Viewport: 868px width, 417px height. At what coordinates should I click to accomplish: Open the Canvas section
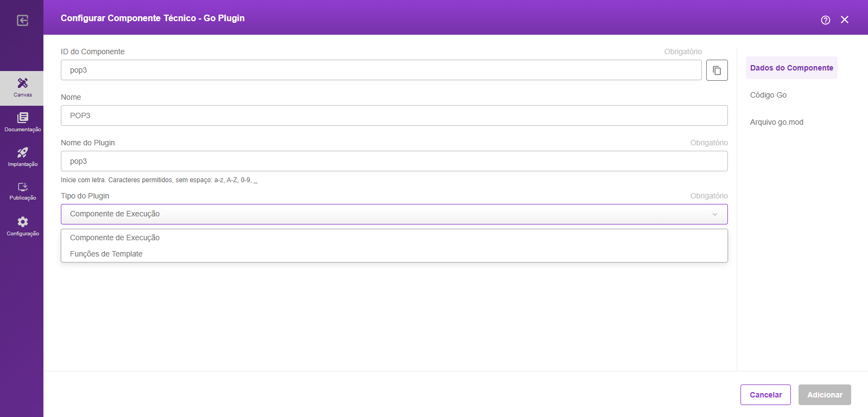pyautogui.click(x=22, y=87)
